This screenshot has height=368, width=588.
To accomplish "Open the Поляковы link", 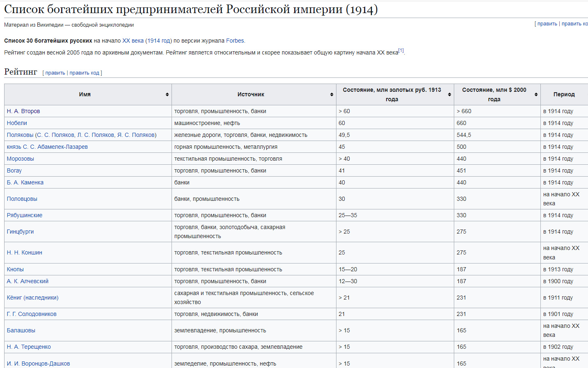I will pyautogui.click(x=20, y=135).
